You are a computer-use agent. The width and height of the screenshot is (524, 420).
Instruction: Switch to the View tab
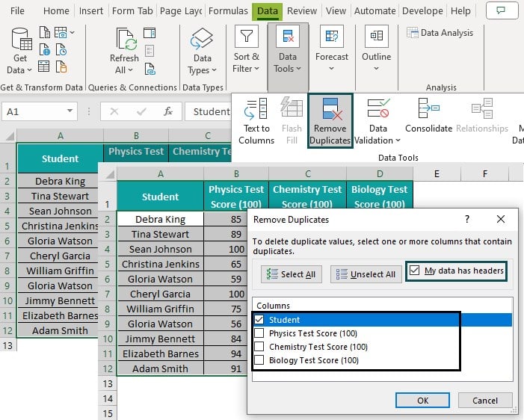[x=336, y=11]
